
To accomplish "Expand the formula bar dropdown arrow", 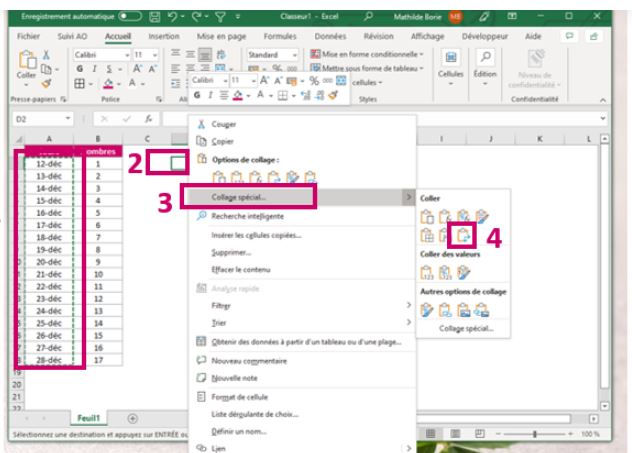I will point(603,118).
